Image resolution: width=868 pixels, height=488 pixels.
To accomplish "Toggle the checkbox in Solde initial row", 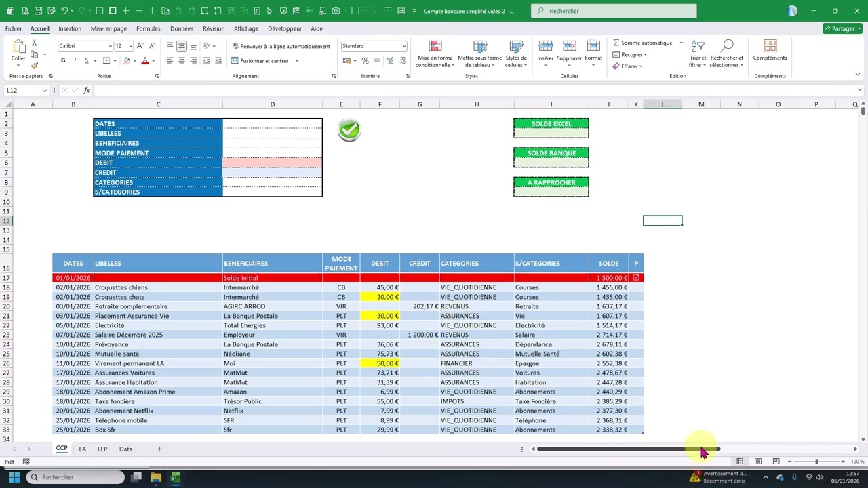I will click(x=636, y=278).
